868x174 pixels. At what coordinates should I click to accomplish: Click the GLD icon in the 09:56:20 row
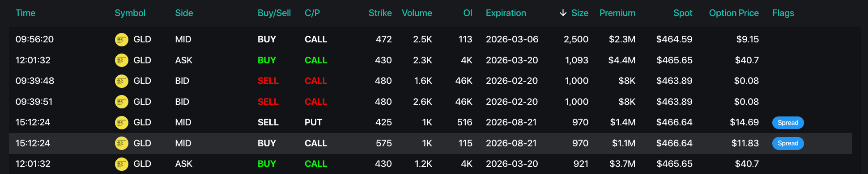click(122, 40)
